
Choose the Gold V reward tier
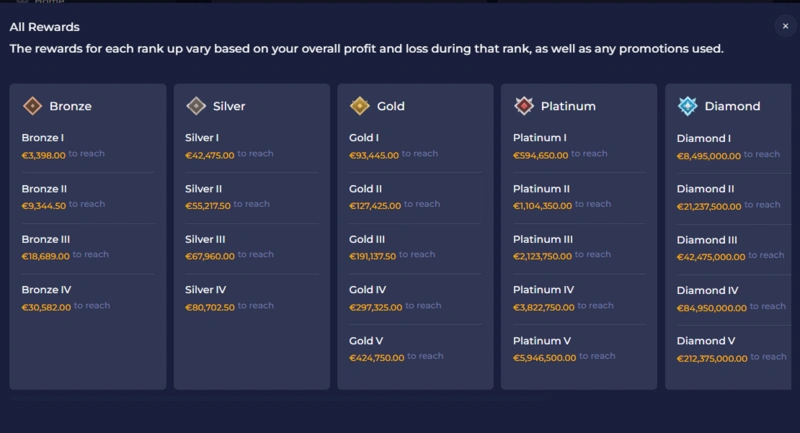(415, 349)
